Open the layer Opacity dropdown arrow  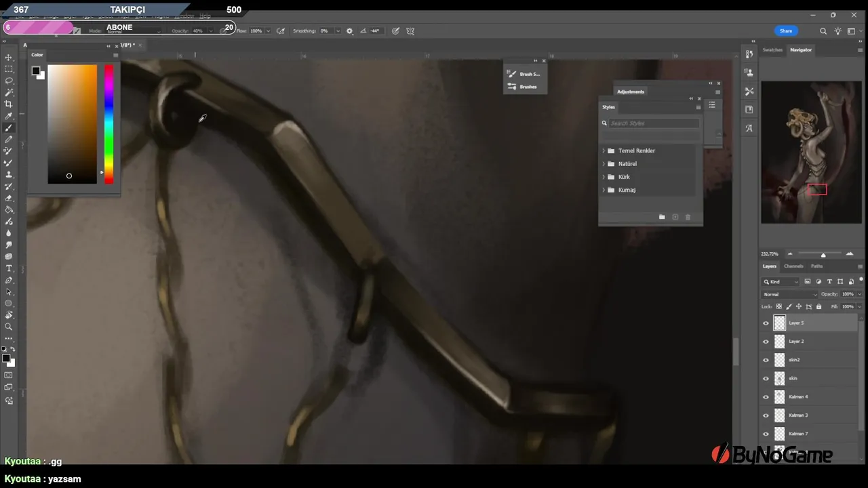point(860,294)
